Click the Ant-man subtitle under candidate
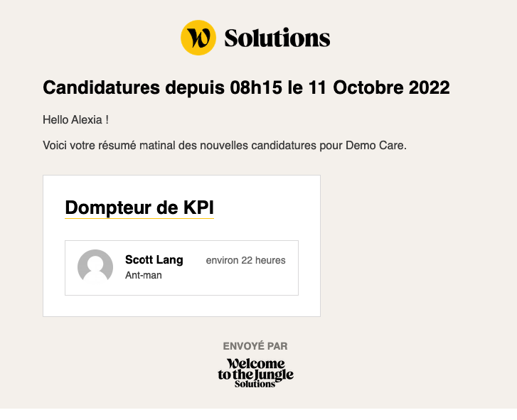517x420 pixels. click(143, 275)
